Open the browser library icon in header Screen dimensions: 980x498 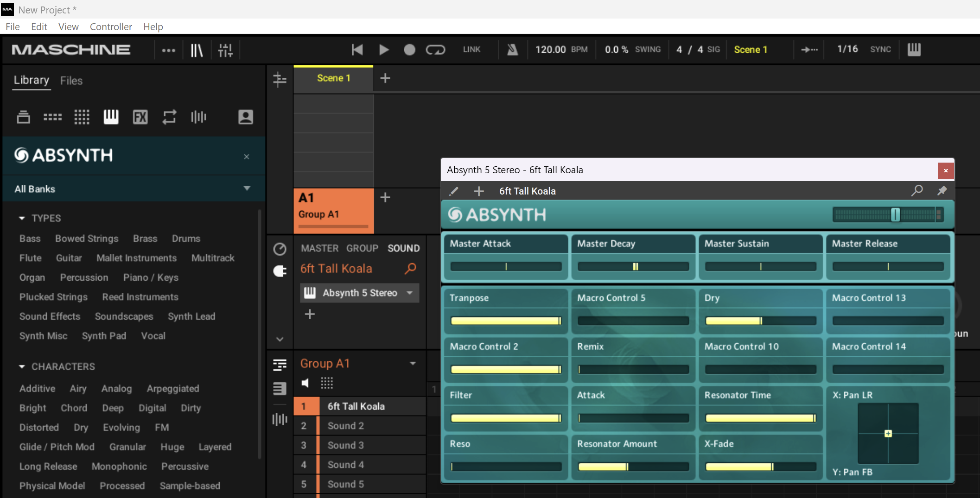click(197, 50)
